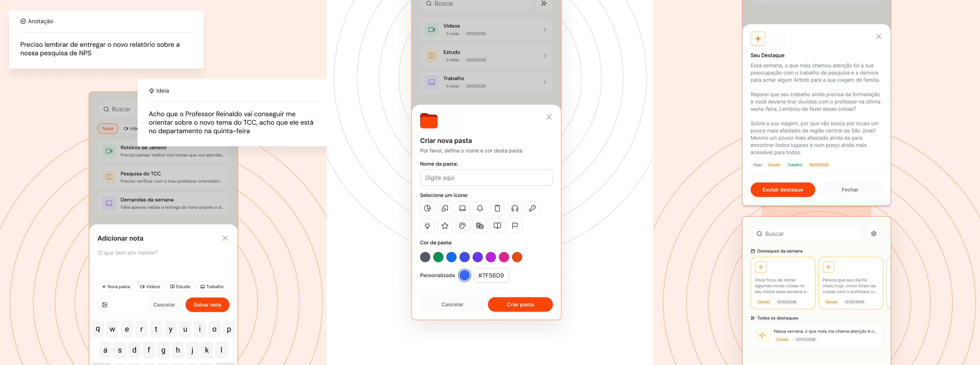
Task: Click the Trabalho tag in Seu Destaque
Action: pyautogui.click(x=794, y=165)
